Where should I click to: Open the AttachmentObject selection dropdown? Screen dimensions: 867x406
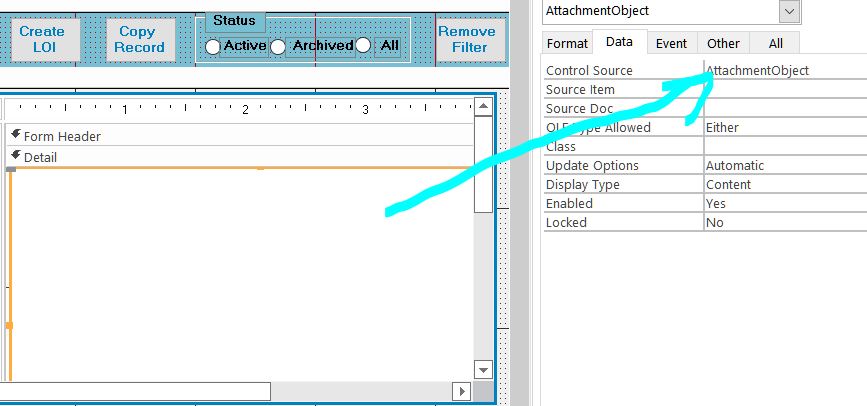coord(790,11)
